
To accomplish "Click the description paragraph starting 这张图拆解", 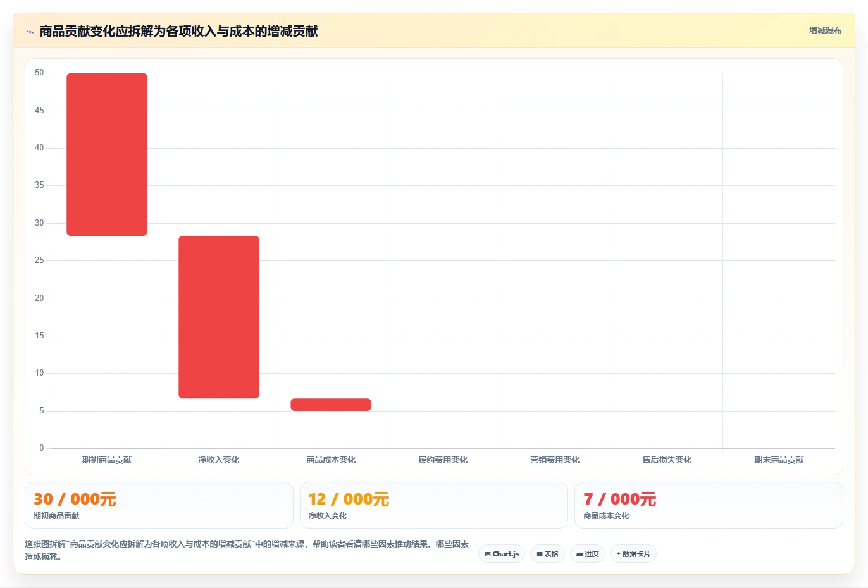I will [247, 550].
